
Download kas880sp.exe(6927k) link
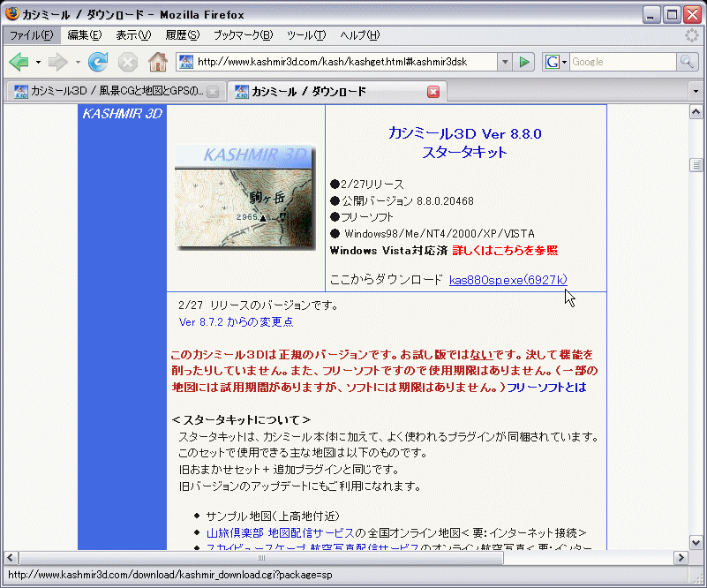point(508,280)
